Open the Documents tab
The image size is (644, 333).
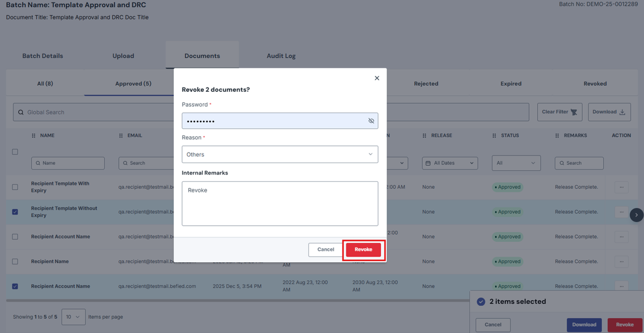[x=202, y=56]
